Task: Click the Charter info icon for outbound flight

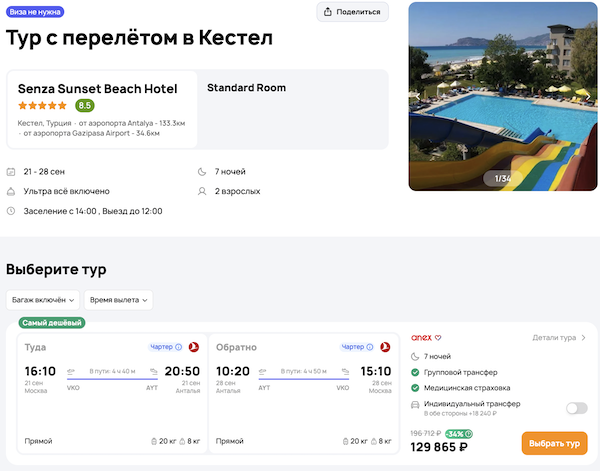Action: pyautogui.click(x=179, y=347)
